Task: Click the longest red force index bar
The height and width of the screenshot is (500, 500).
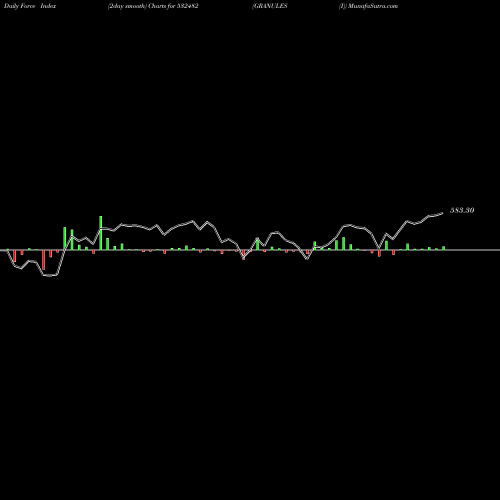Action: pyautogui.click(x=44, y=260)
